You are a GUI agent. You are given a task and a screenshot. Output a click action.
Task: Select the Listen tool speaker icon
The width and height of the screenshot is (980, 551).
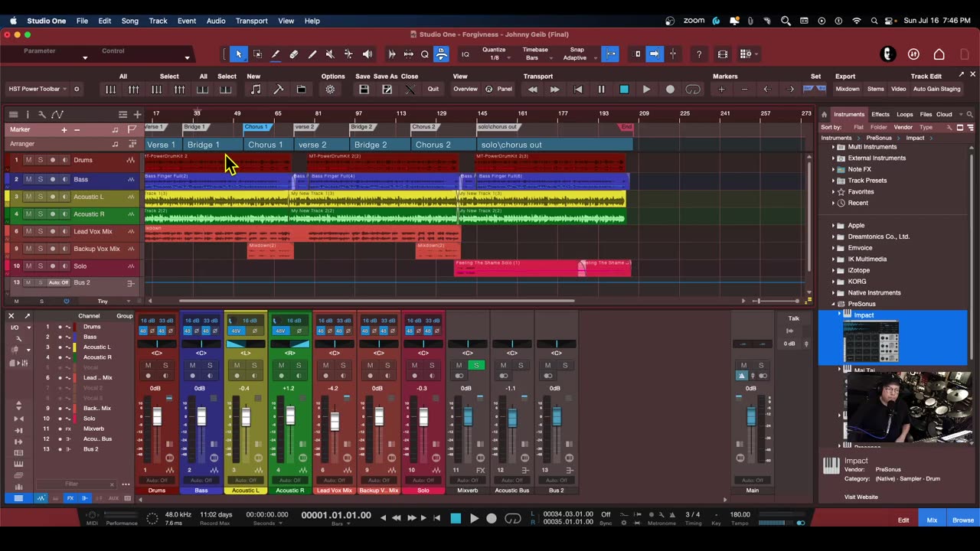tap(367, 54)
